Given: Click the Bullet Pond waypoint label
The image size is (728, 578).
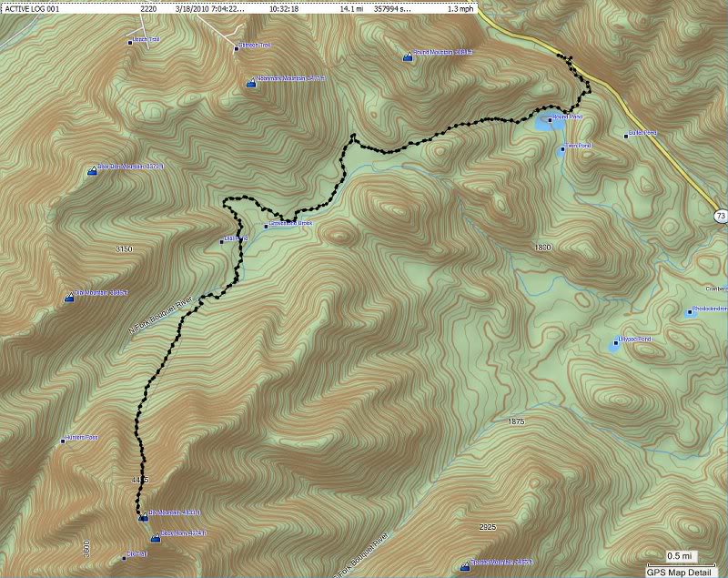Looking at the screenshot, I should [x=643, y=134].
